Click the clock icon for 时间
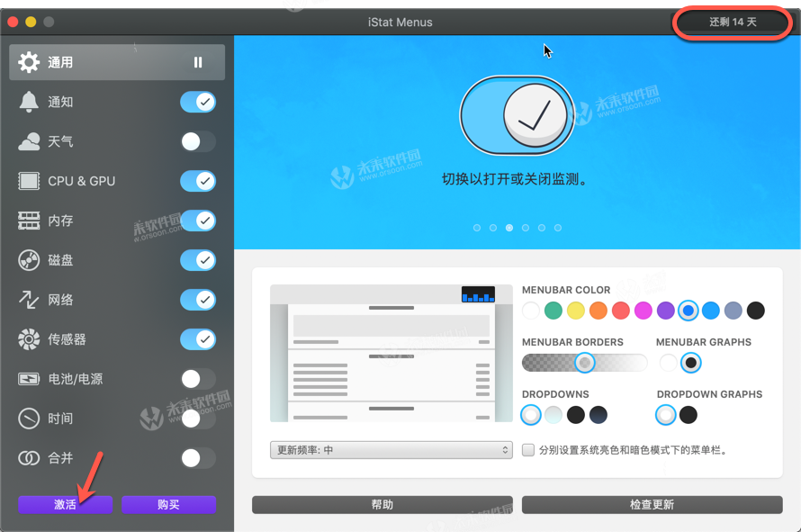The image size is (801, 532). tap(29, 419)
